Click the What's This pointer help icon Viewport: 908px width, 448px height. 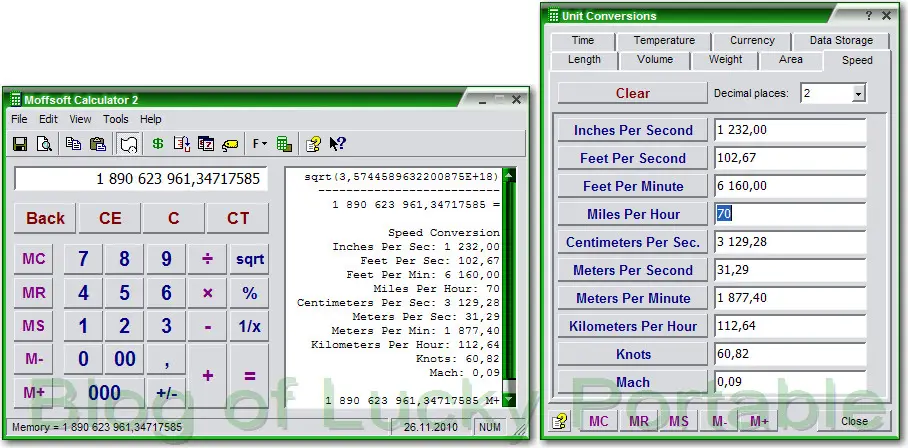tap(338, 144)
